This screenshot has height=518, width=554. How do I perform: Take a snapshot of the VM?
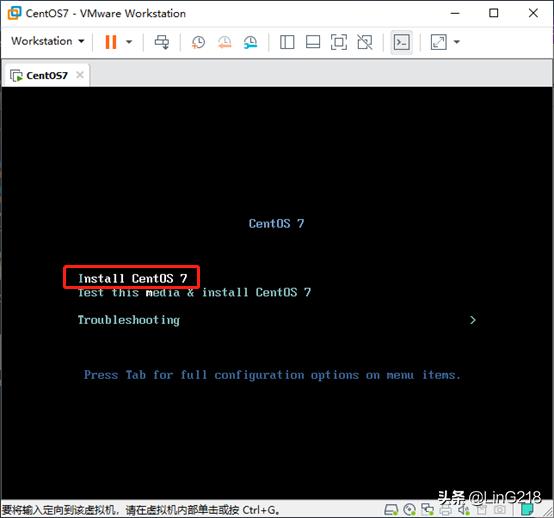pyautogui.click(x=198, y=42)
